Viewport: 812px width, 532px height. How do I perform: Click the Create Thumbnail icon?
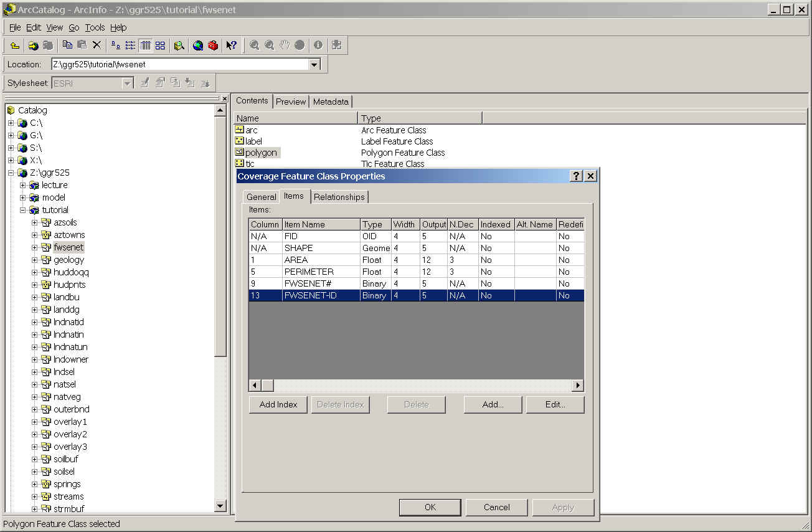point(337,45)
